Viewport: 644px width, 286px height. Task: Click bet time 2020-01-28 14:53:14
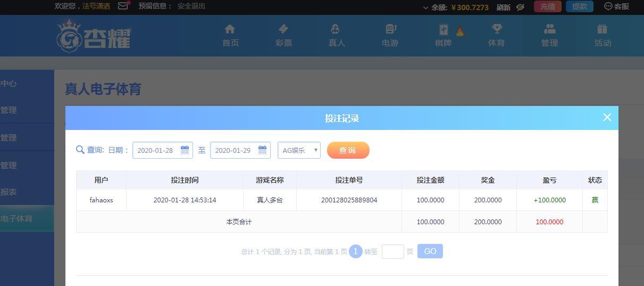click(x=185, y=200)
